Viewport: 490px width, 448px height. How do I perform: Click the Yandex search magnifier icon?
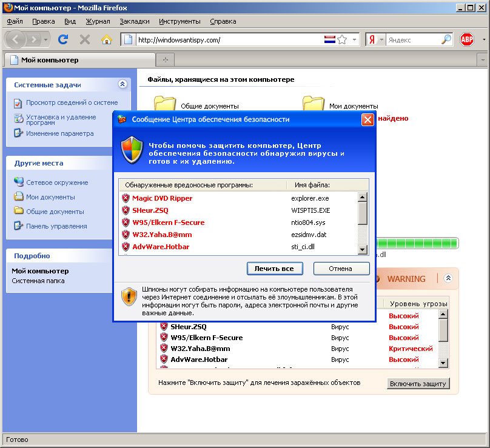pos(446,39)
